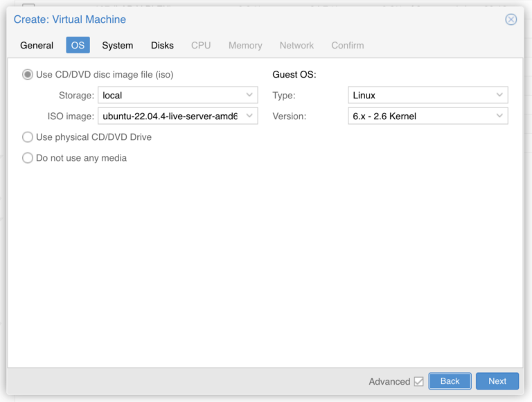
Task: Click the Type field showing Linux
Action: pos(420,95)
